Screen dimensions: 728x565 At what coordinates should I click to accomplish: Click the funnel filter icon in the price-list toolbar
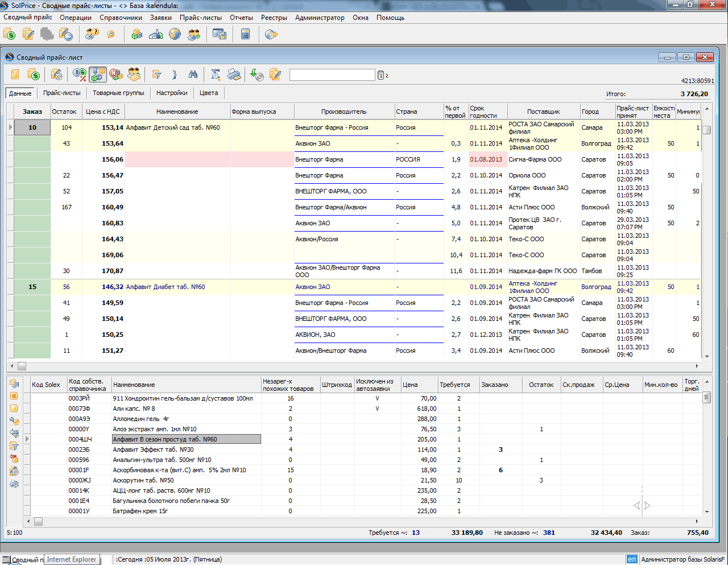pos(156,75)
